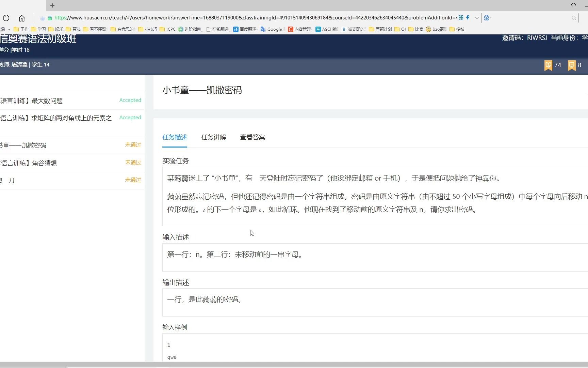Open the ICPC bookmark folder
Image resolution: width=588 pixels, height=368 pixels.
[168, 29]
